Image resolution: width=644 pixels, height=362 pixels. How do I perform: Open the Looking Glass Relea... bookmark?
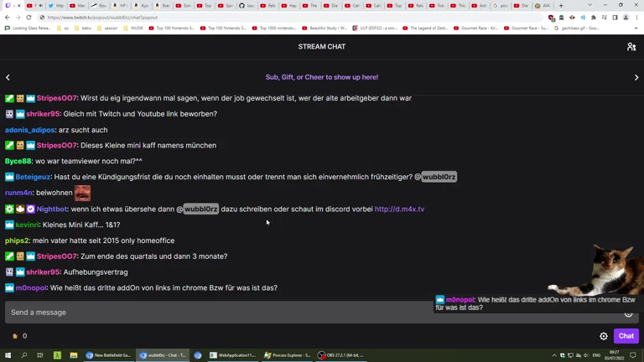point(28,28)
